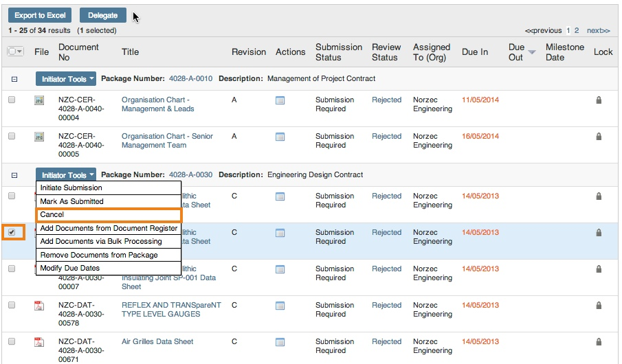Open Initiator Tools for package 4028-A-0010
The image size is (622, 364).
(x=66, y=79)
